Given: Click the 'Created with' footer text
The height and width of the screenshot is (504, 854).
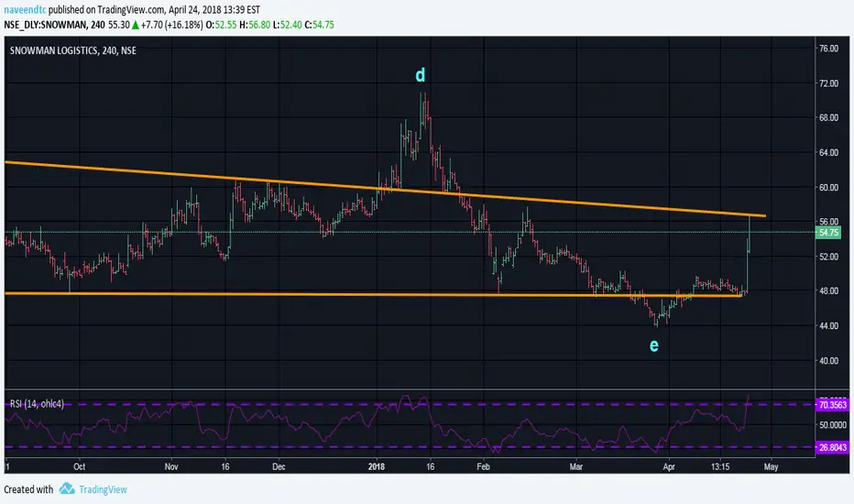Looking at the screenshot, I should pos(28,489).
